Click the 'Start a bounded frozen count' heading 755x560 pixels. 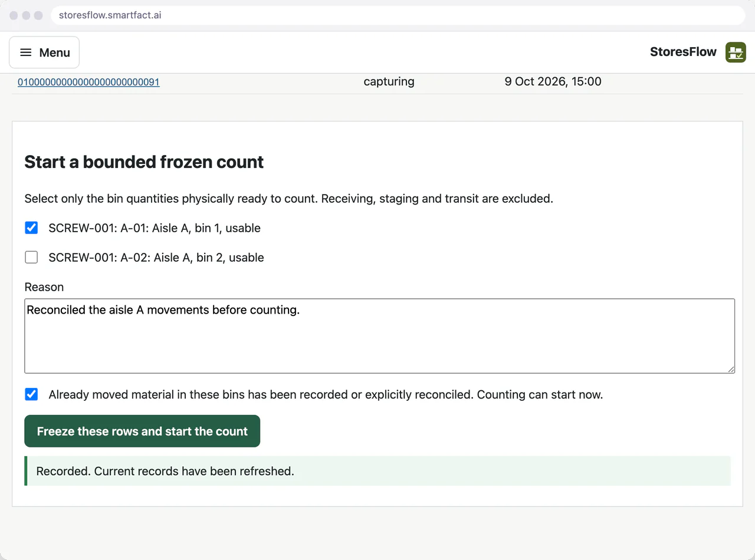point(144,162)
